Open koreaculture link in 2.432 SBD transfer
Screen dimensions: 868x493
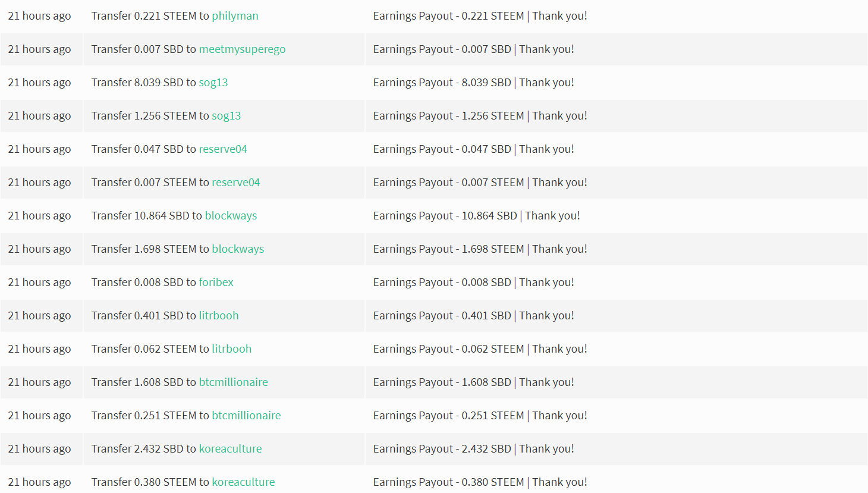point(231,449)
